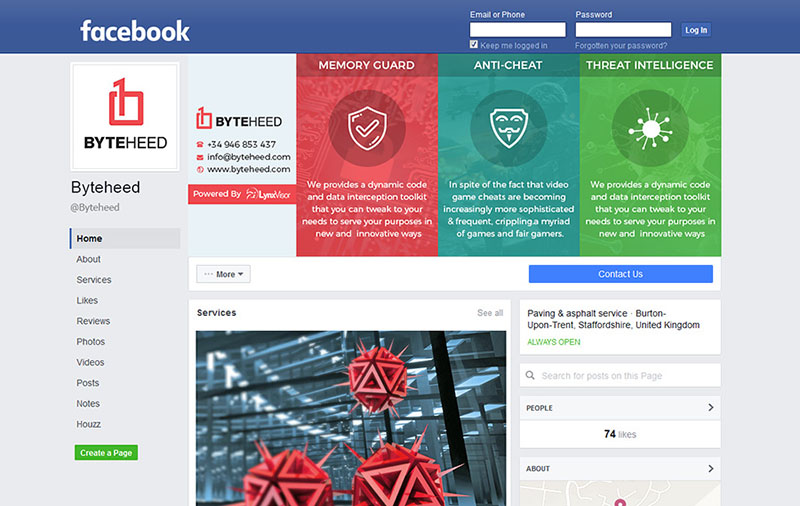
Task: Click the MEMORY GUARD heading in cover
Action: click(x=366, y=65)
